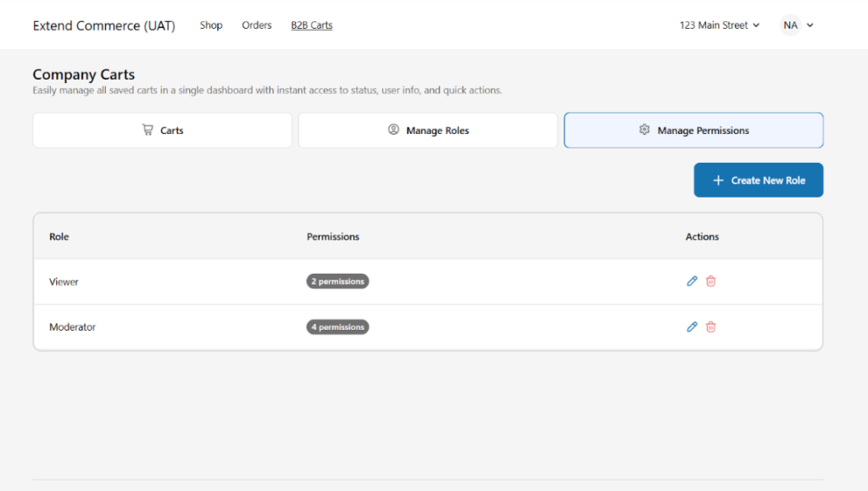
Task: Expand the 123 Main Street address dropdown
Action: 720,25
